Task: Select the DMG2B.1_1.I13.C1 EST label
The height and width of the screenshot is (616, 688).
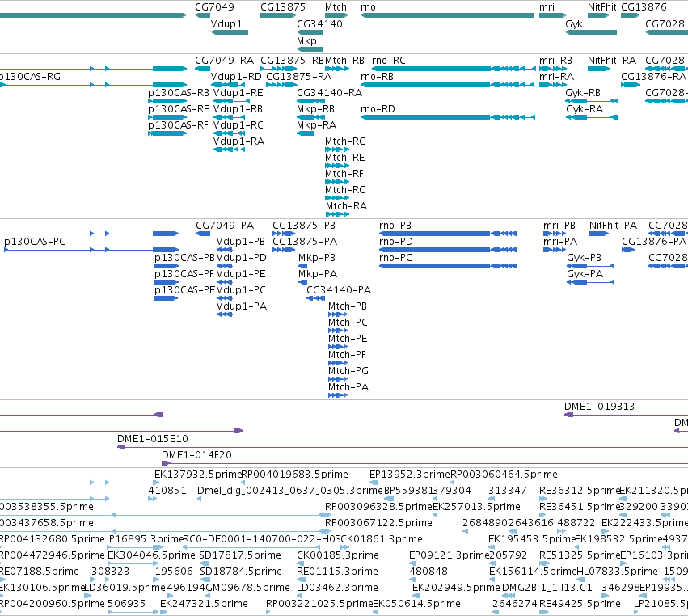Action: (547, 587)
